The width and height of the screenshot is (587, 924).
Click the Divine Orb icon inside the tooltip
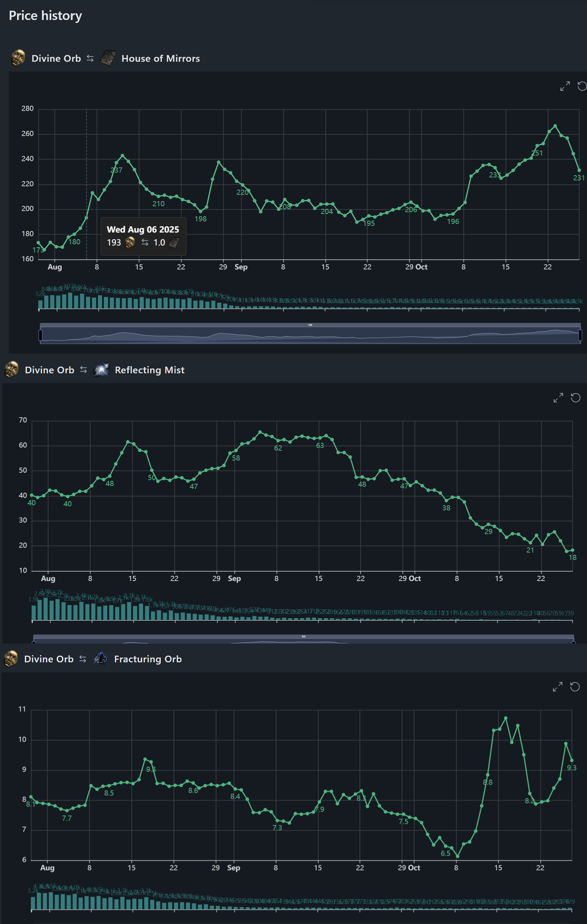[x=130, y=242]
